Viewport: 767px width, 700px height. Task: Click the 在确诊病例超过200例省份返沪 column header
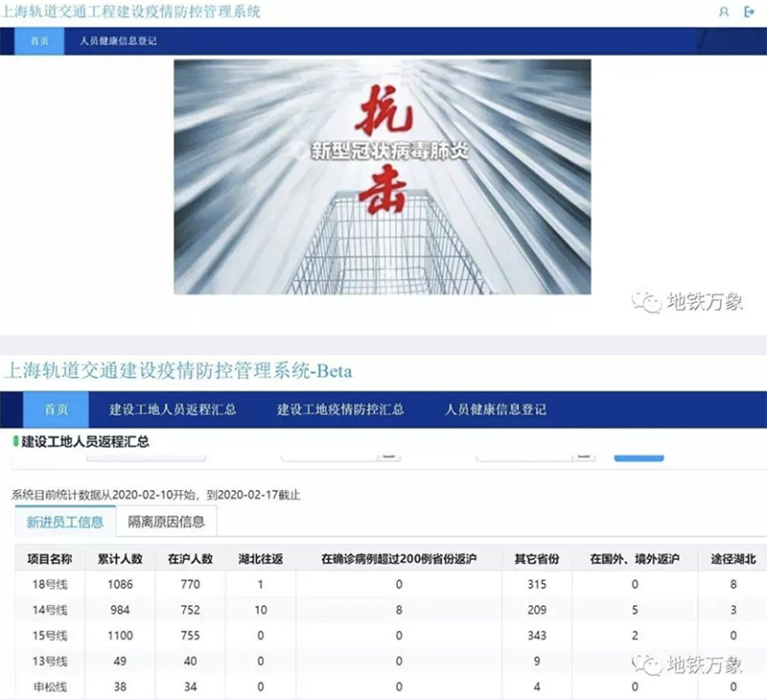(399, 559)
